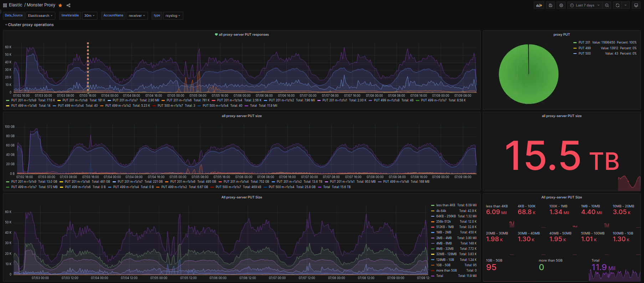Open the AccountName receiver dropdown
The width and height of the screenshot is (644, 283).
tap(137, 16)
